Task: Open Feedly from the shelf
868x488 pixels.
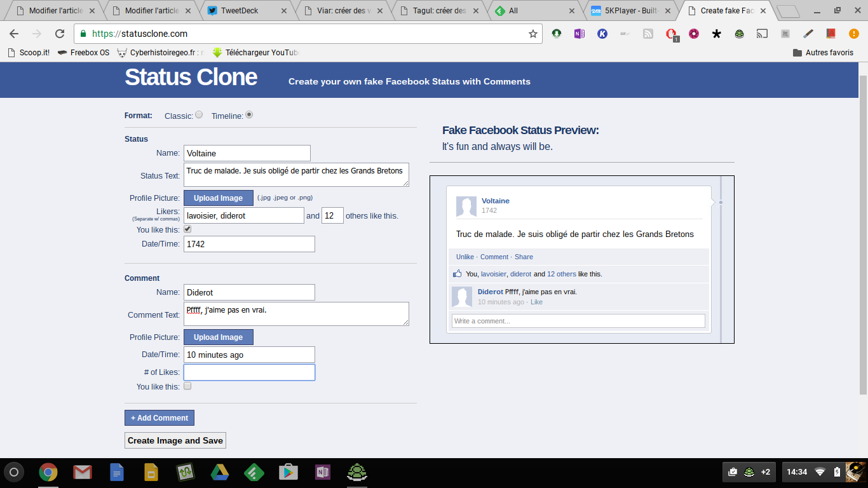Action: point(254,472)
